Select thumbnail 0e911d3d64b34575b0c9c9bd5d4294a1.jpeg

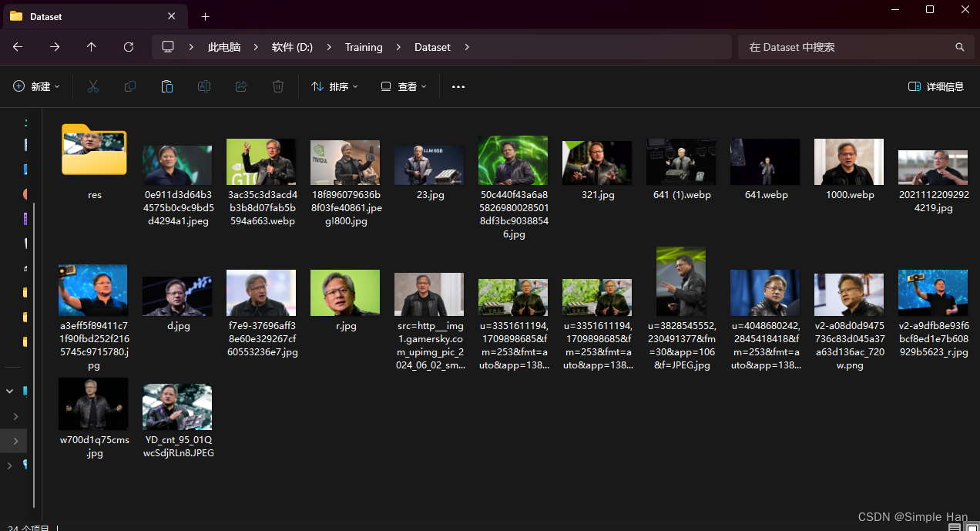(177, 185)
